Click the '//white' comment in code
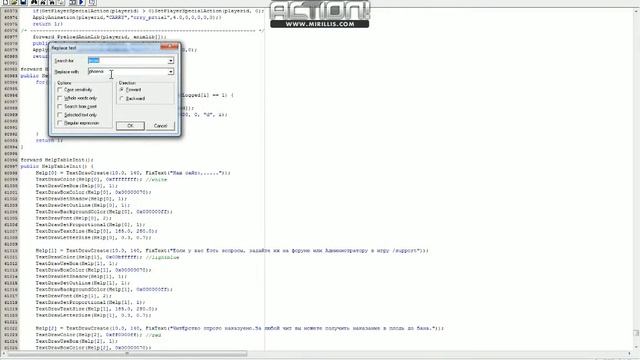640x360 pixels. (156, 180)
